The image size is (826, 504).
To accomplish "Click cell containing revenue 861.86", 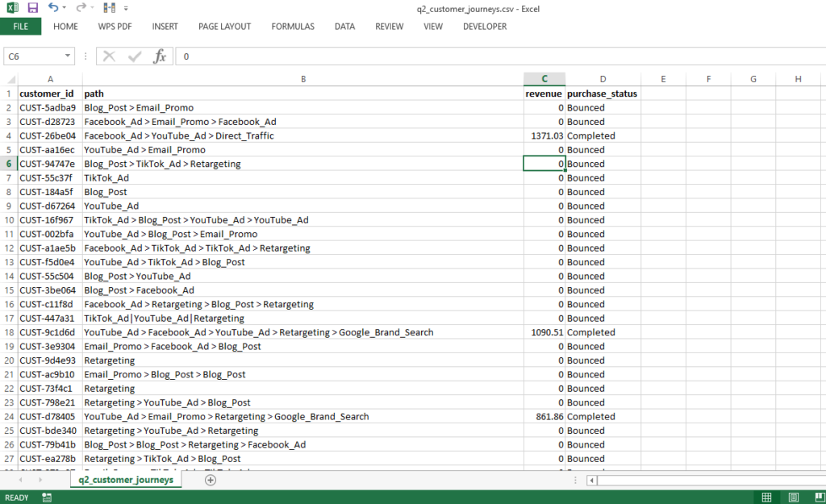I will pyautogui.click(x=544, y=417).
